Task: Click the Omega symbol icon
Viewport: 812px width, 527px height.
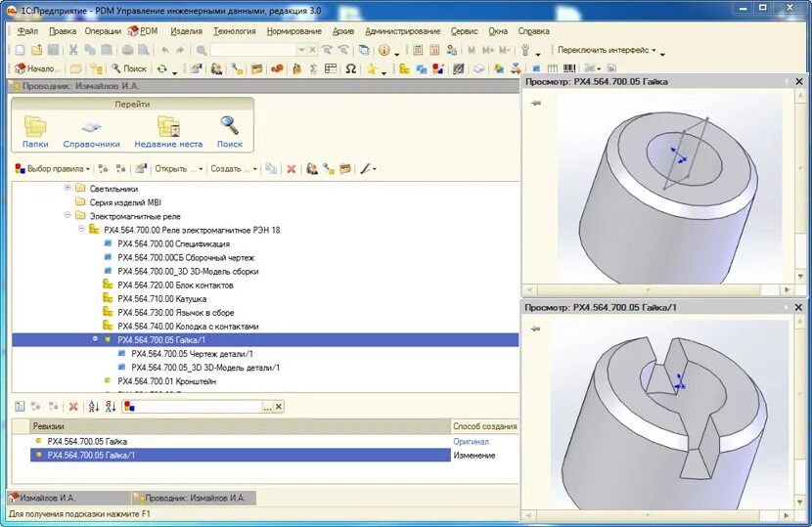Action: click(350, 68)
